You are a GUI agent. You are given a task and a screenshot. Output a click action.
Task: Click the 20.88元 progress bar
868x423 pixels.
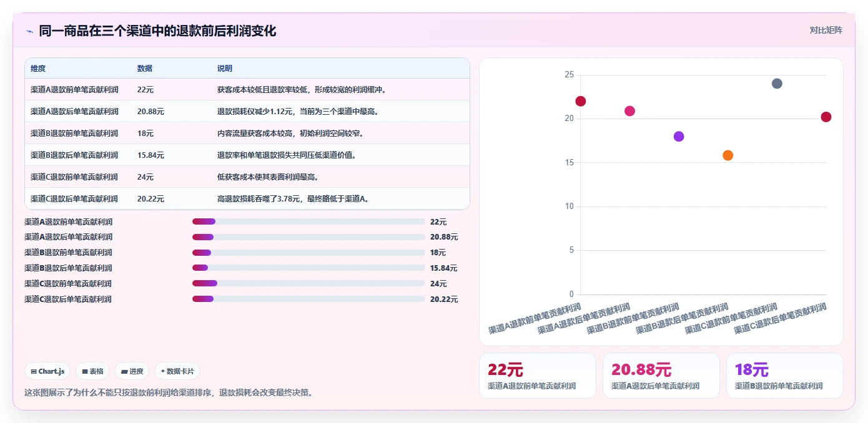click(308, 237)
